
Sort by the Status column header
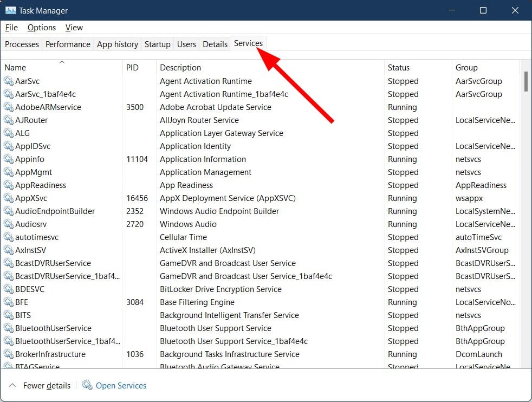(x=418, y=67)
